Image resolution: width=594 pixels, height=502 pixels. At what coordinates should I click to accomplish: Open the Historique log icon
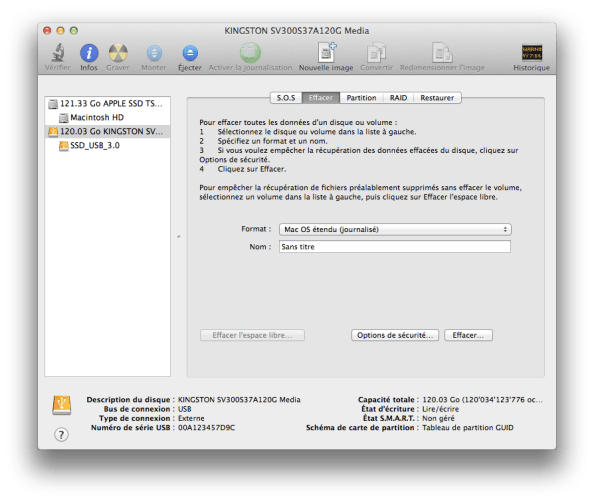coord(531,53)
